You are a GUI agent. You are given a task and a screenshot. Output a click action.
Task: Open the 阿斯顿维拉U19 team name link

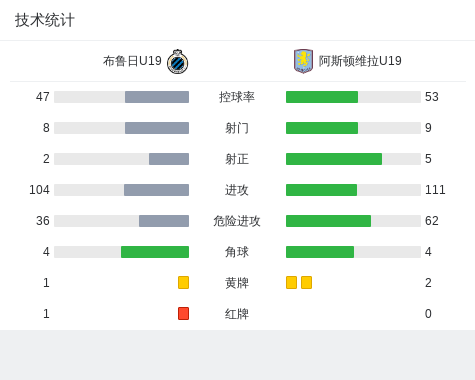coord(360,61)
